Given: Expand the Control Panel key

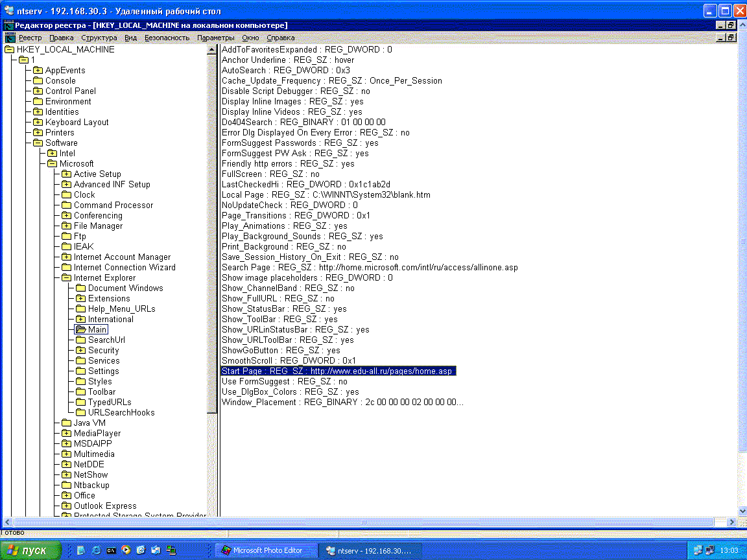Looking at the screenshot, I should click(38, 91).
